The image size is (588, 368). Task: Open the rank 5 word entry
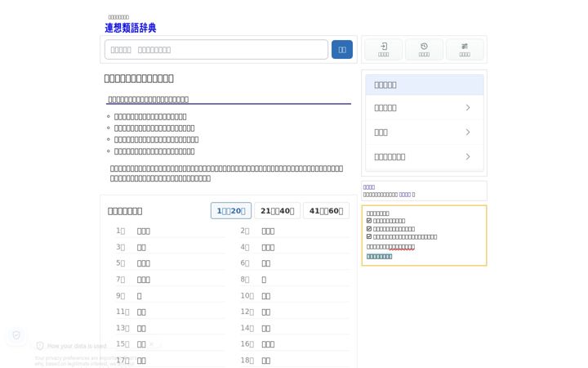point(144,263)
